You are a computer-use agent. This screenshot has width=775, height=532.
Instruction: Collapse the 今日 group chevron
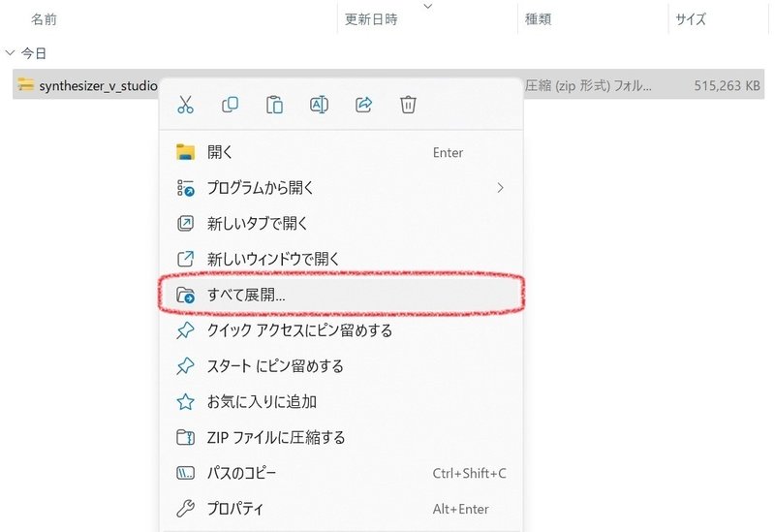[x=10, y=52]
